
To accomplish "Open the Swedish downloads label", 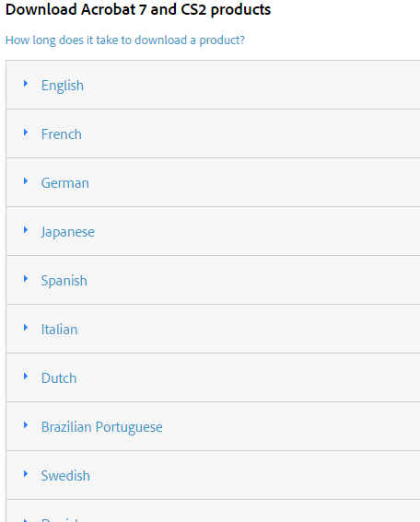I will tap(65, 476).
